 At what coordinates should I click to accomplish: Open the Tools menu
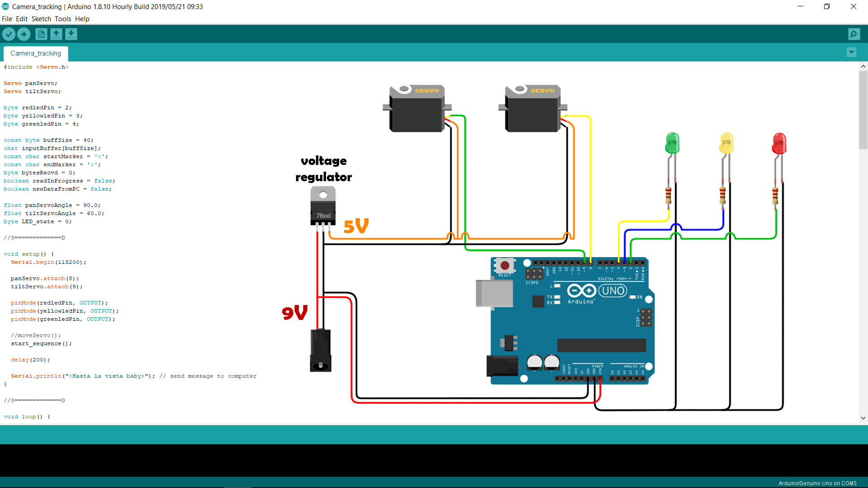62,19
